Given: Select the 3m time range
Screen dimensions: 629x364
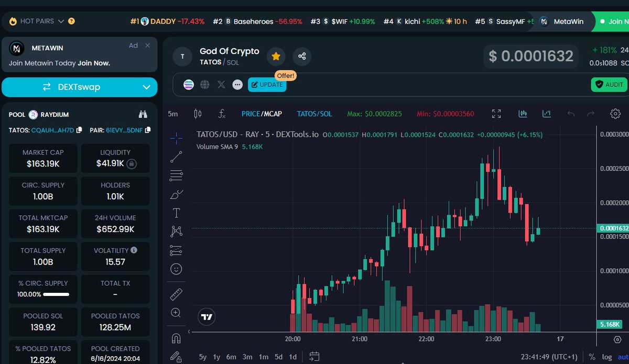Looking at the screenshot, I should point(247,357).
